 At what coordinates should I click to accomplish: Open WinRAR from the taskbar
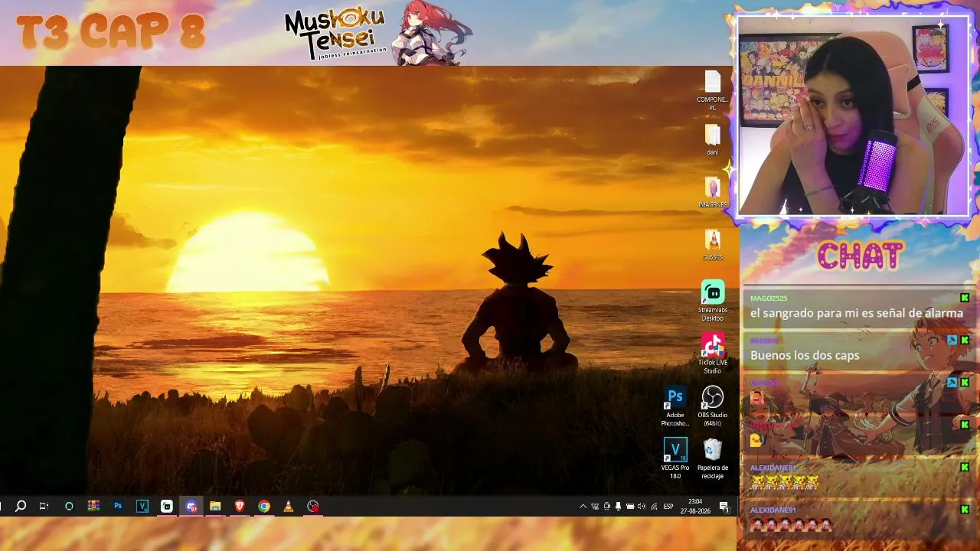click(93, 506)
